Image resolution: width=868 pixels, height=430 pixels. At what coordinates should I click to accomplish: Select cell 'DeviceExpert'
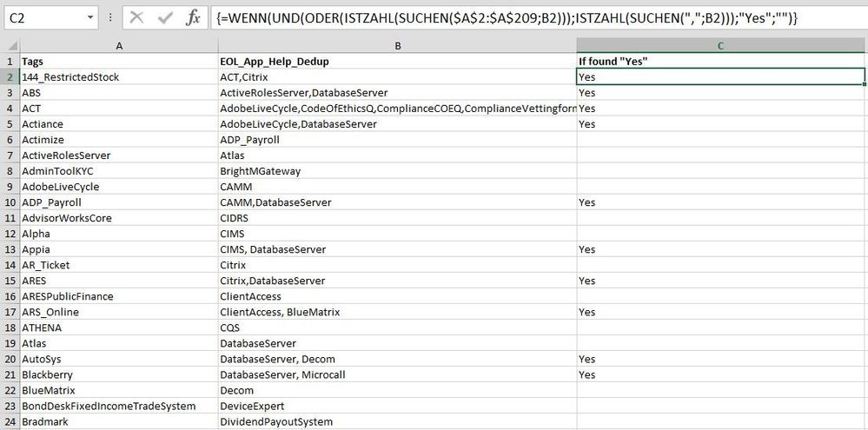click(397, 407)
